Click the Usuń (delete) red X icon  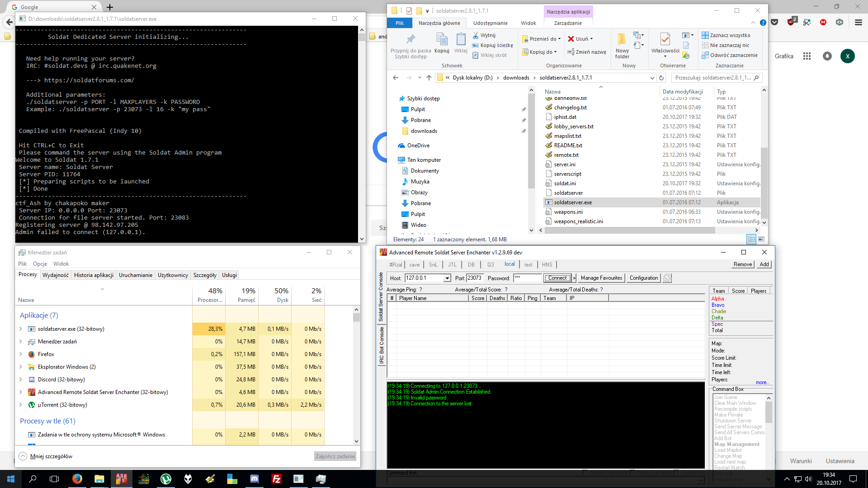click(x=571, y=39)
